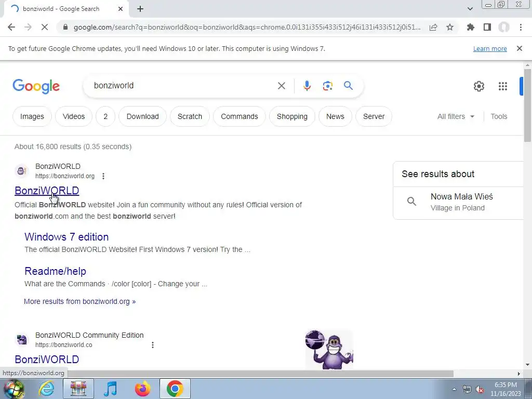Viewport: 532px width, 399px height.
Task: Stop loading the page
Action: pyautogui.click(x=45, y=27)
